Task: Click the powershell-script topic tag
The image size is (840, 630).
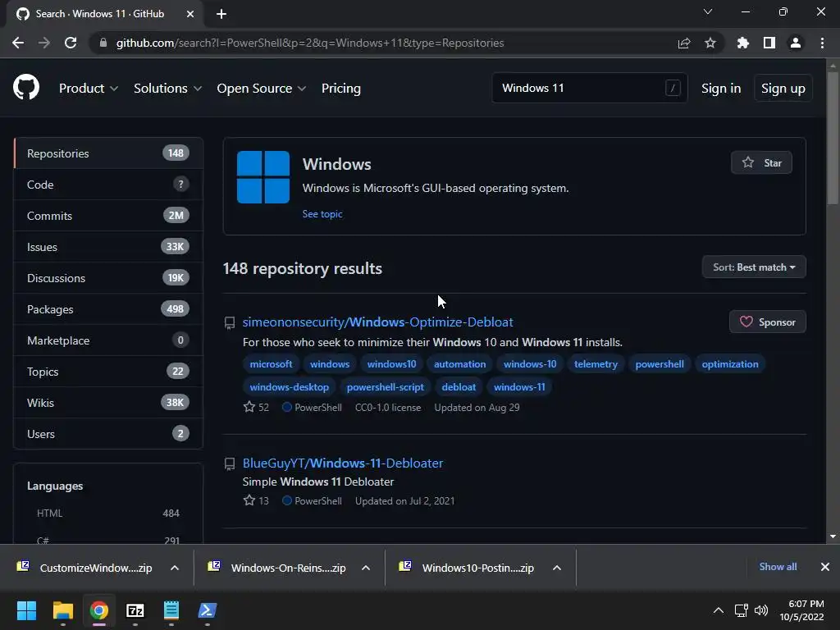Action: [x=386, y=387]
